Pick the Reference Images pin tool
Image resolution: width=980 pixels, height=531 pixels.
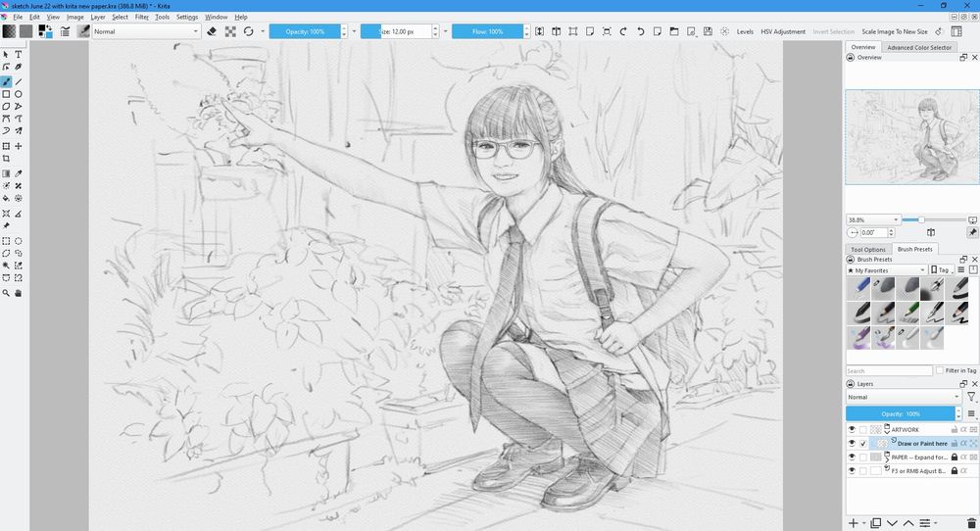(x=6, y=225)
